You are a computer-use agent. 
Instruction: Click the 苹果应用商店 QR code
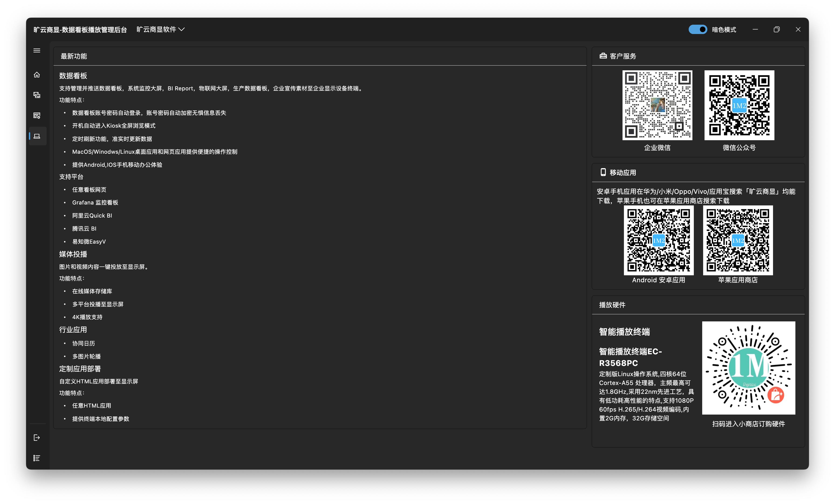point(738,240)
